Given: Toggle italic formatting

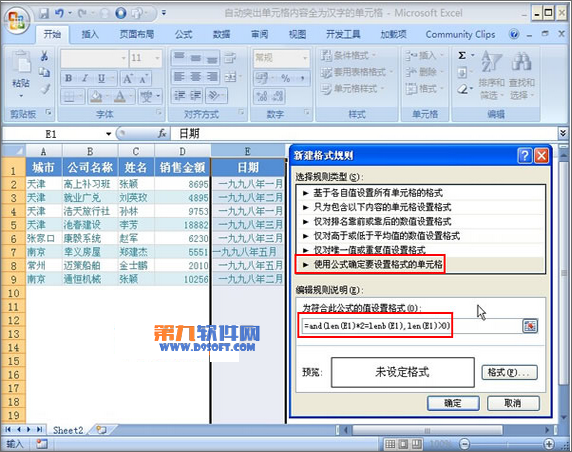Looking at the screenshot, I should click(x=85, y=78).
